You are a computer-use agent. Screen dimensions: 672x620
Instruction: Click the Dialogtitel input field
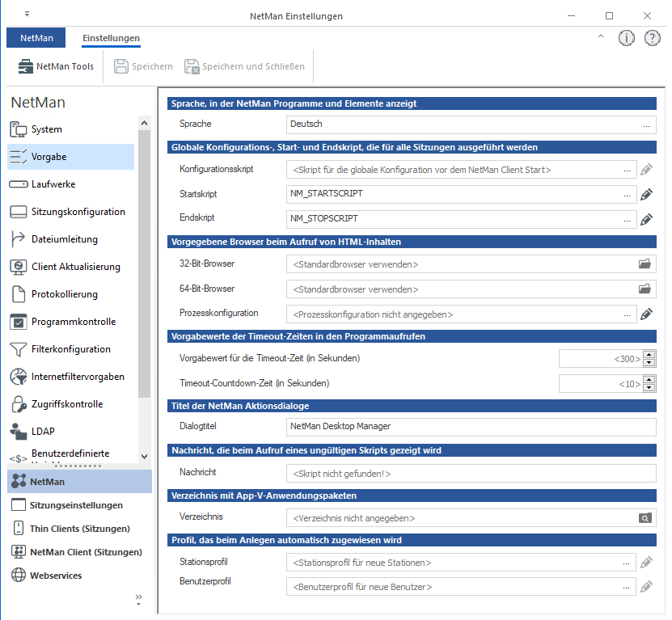coord(471,426)
